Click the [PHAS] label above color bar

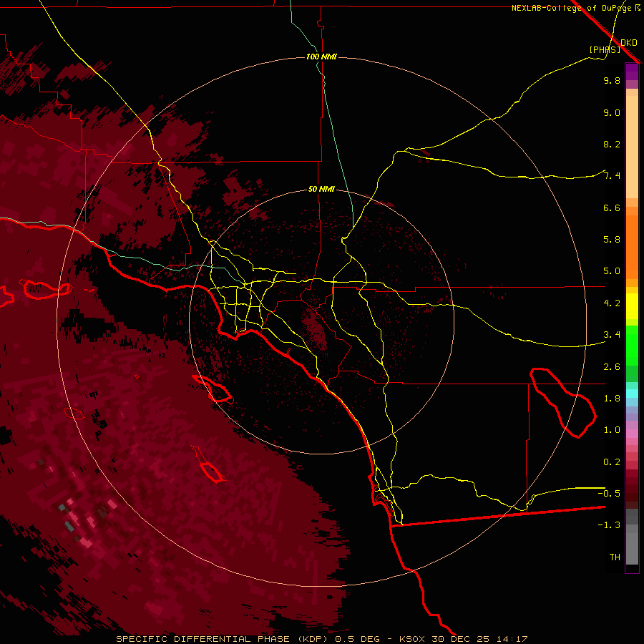[605, 49]
